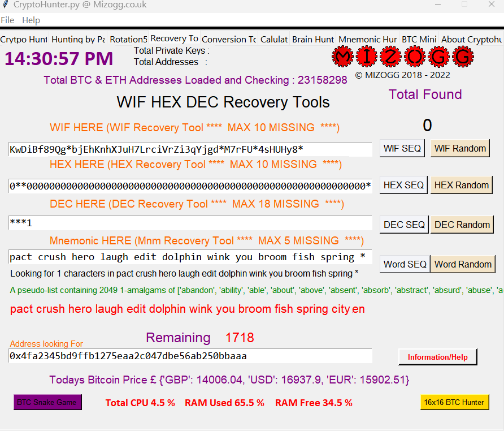The width and height of the screenshot is (504, 431).
Task: Start Word Random mnemonic search
Action: [463, 264]
